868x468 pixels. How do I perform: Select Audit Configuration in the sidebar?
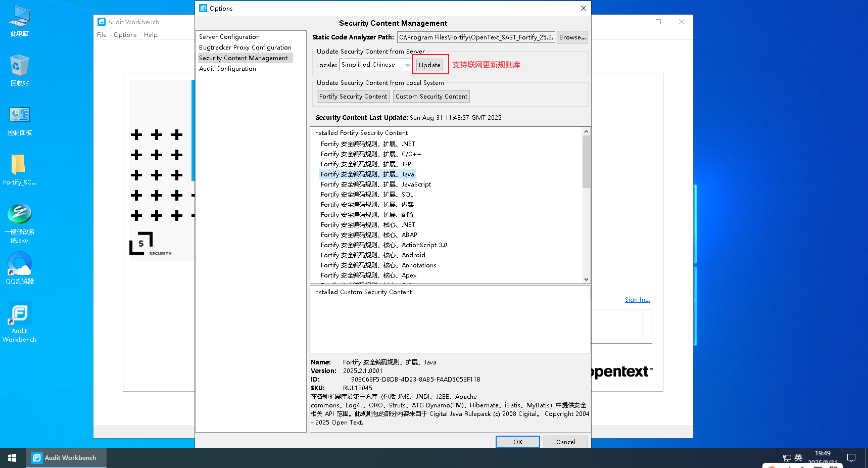coord(227,69)
